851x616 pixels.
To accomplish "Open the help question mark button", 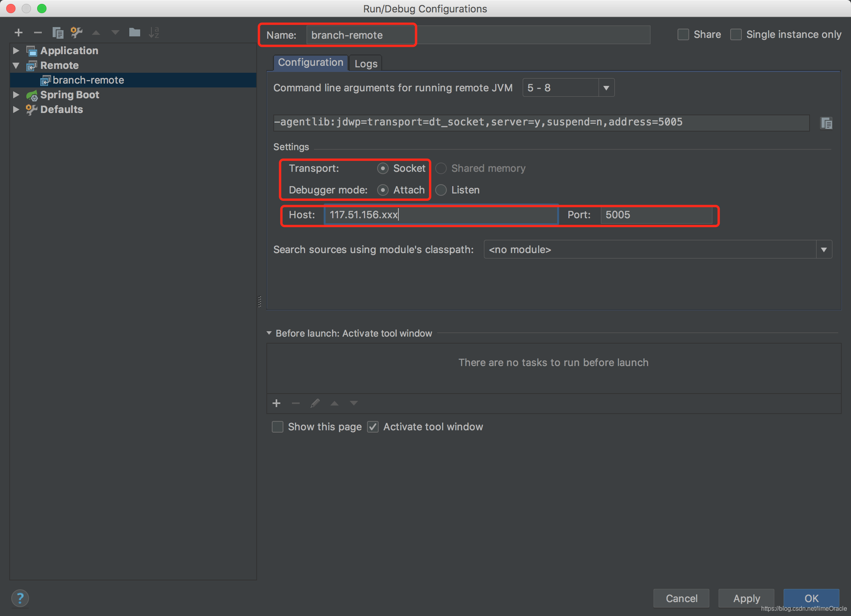I will click(20, 598).
